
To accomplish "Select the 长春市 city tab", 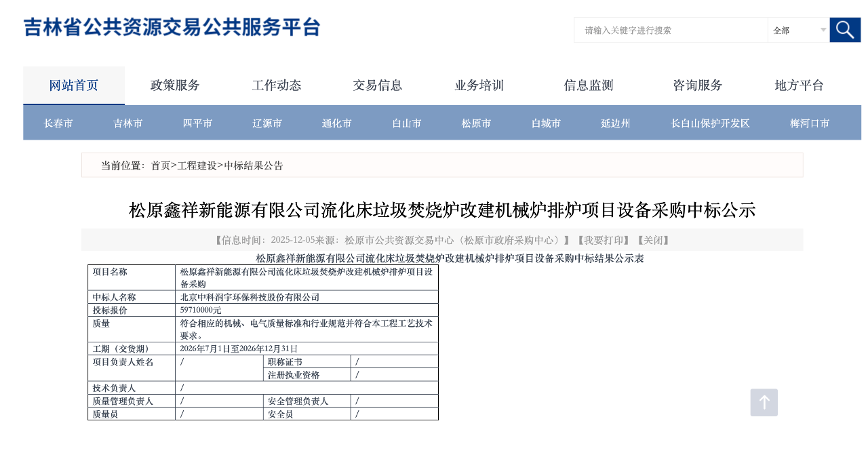I will [58, 123].
